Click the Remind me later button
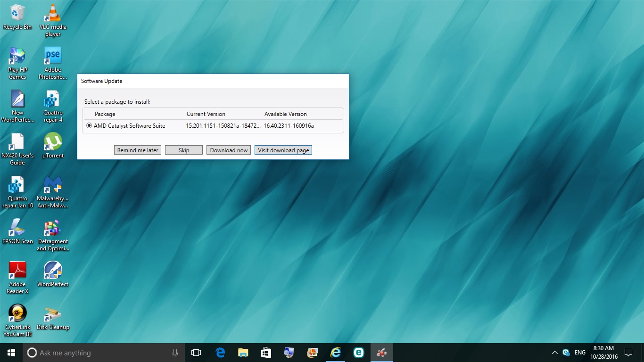The height and width of the screenshot is (362, 644). (x=138, y=150)
